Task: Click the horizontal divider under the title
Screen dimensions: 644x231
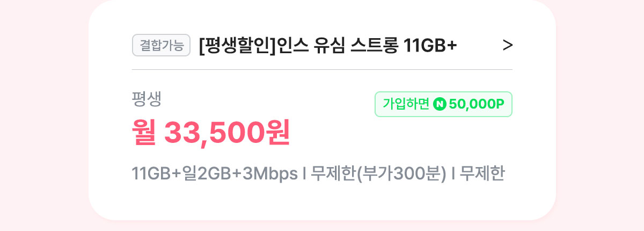Action: point(322,69)
